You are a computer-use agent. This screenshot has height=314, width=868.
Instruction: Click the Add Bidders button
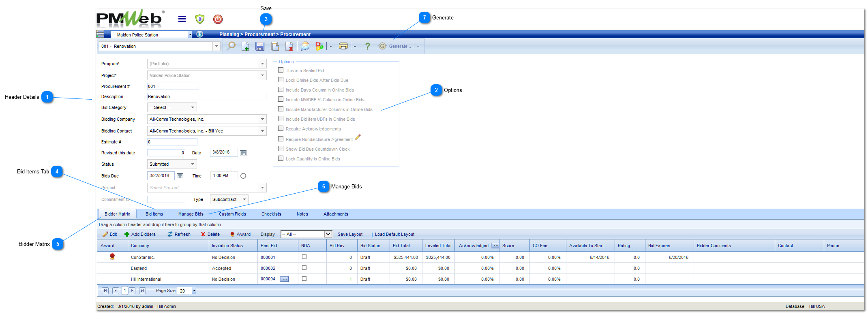(x=140, y=234)
